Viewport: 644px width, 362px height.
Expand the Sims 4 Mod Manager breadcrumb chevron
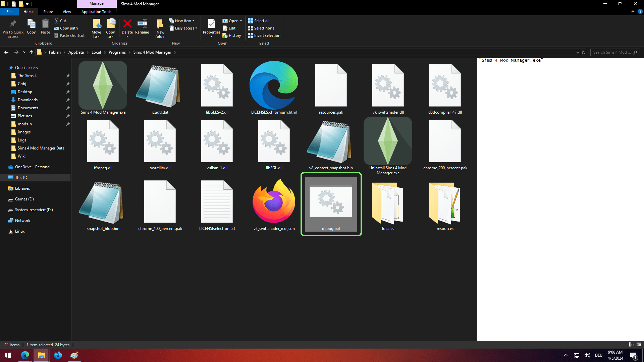[x=175, y=52]
